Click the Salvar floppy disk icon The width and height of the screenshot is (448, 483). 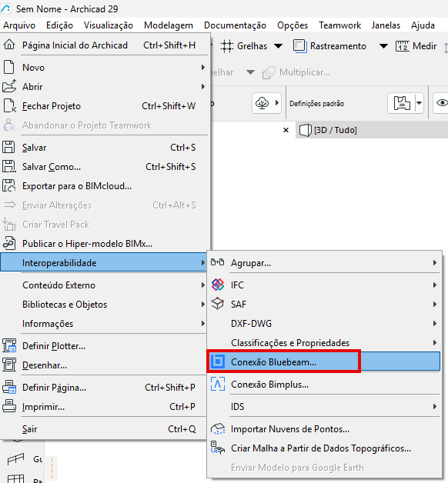click(x=8, y=147)
